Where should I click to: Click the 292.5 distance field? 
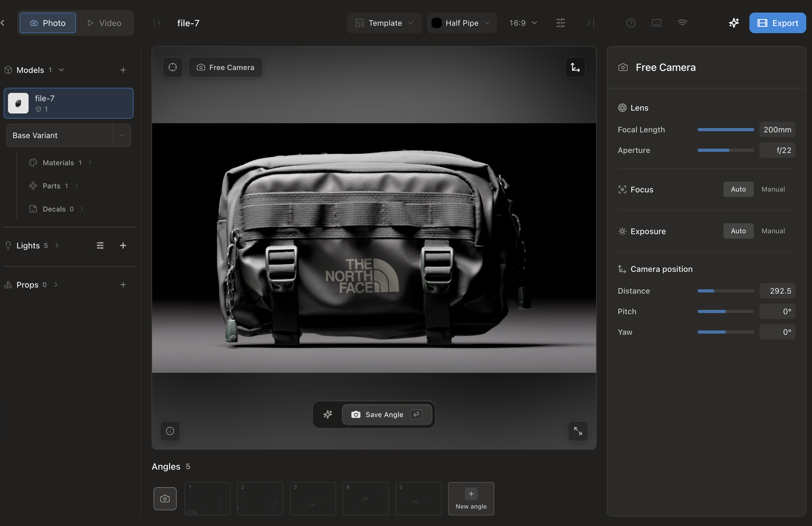[777, 291]
